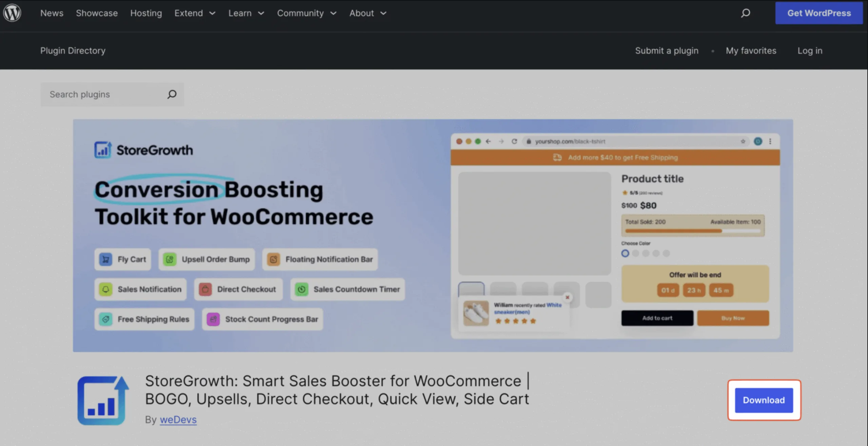Viewport: 868px width, 446px height.
Task: Click the StoreGrowth plugin icon beside the title
Action: (x=103, y=400)
